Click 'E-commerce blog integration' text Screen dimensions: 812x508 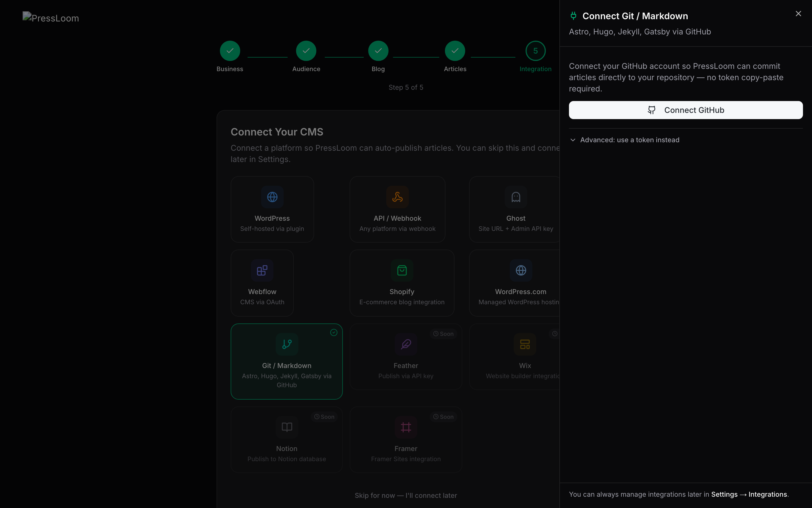[402, 302]
